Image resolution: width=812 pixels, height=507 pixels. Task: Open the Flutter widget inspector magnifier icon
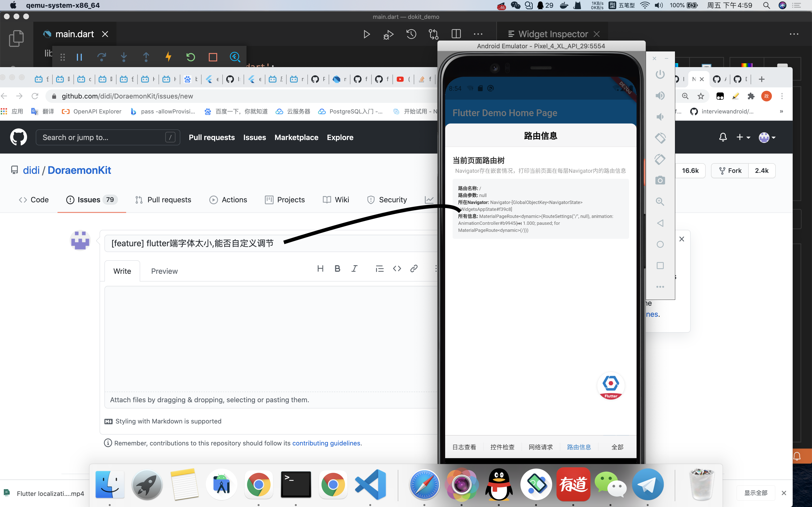point(235,57)
